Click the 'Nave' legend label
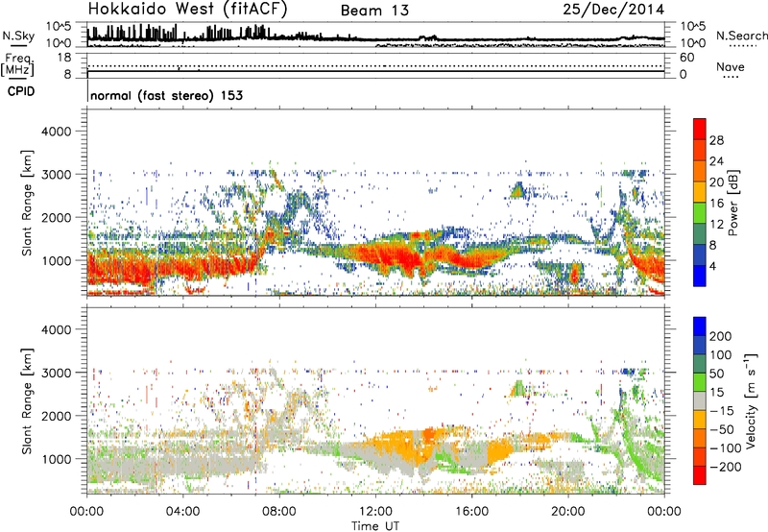Viewport: 768px width, 532px height. coord(730,67)
